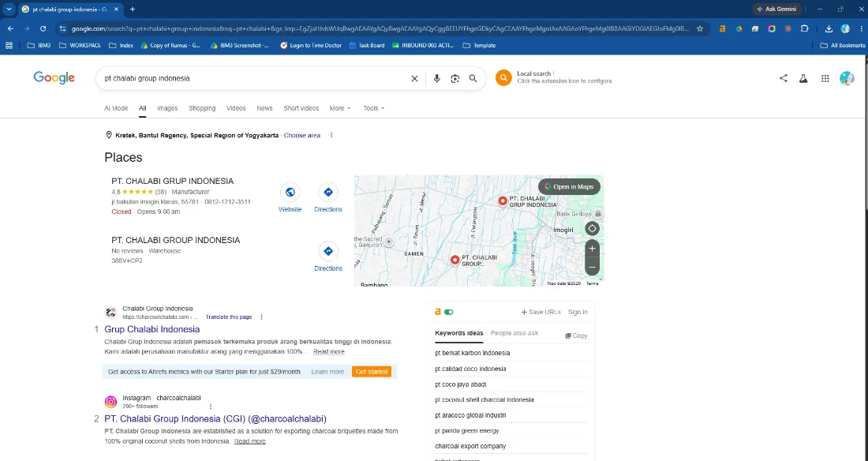868x461 pixels.
Task: Open the Tools dropdown
Action: 374,109
